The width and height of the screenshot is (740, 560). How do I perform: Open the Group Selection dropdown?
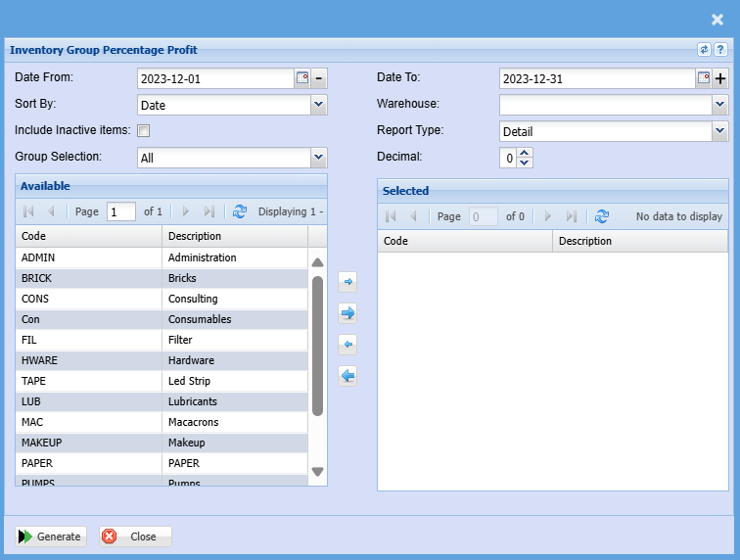318,158
